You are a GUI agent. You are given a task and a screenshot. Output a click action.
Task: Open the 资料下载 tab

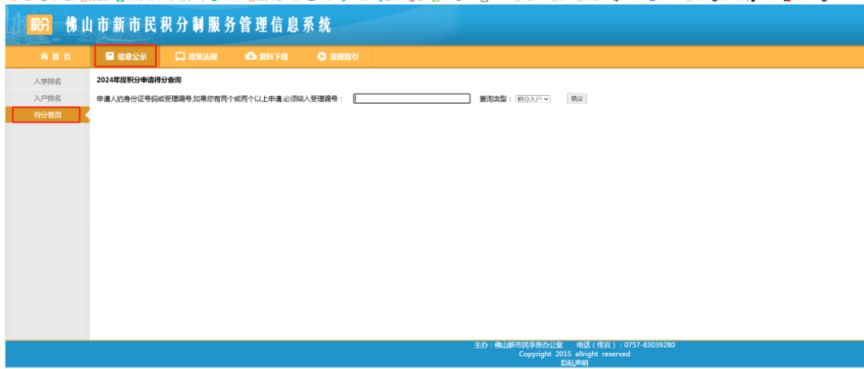(267, 56)
